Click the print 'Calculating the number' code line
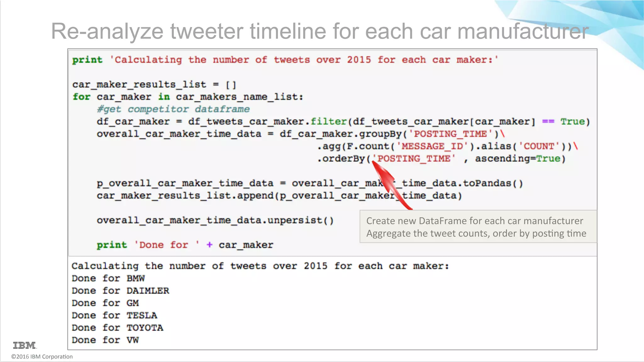This screenshot has width=644, height=362. pos(285,60)
